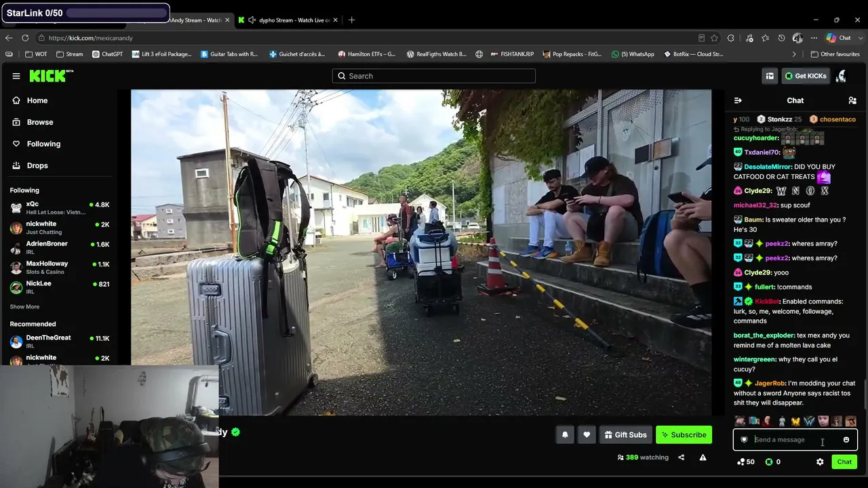868x488 pixels.
Task: Click the Kick search field
Action: tap(434, 76)
